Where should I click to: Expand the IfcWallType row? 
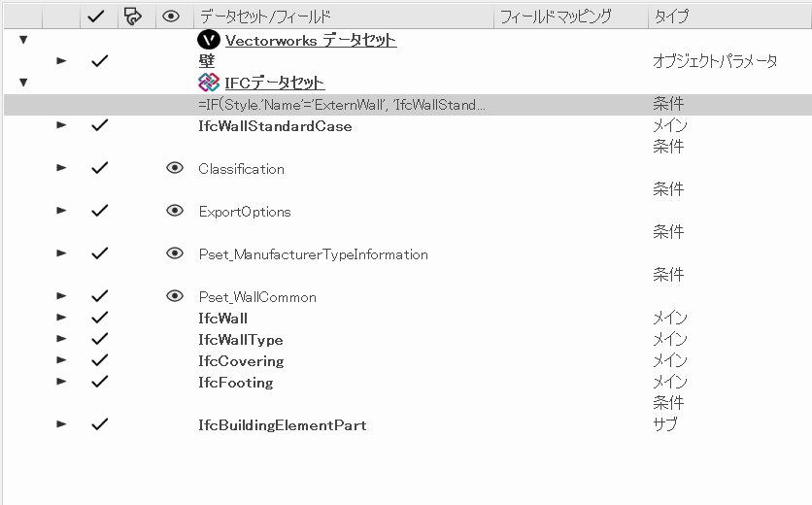click(x=62, y=339)
